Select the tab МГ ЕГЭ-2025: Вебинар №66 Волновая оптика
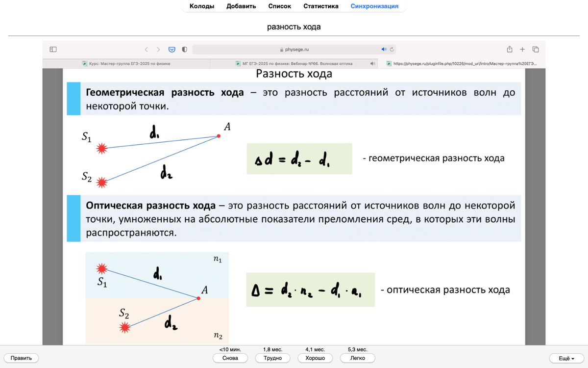This screenshot has height=368, width=588. click(x=294, y=63)
